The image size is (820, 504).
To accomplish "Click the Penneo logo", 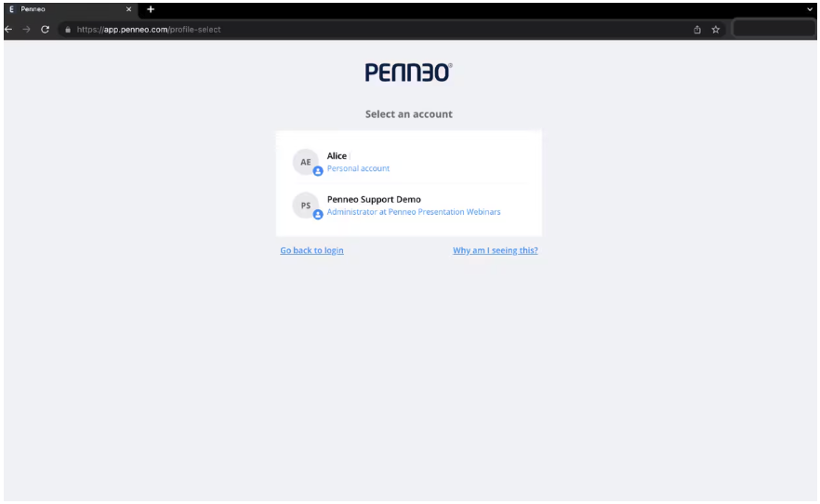I will (409, 73).
